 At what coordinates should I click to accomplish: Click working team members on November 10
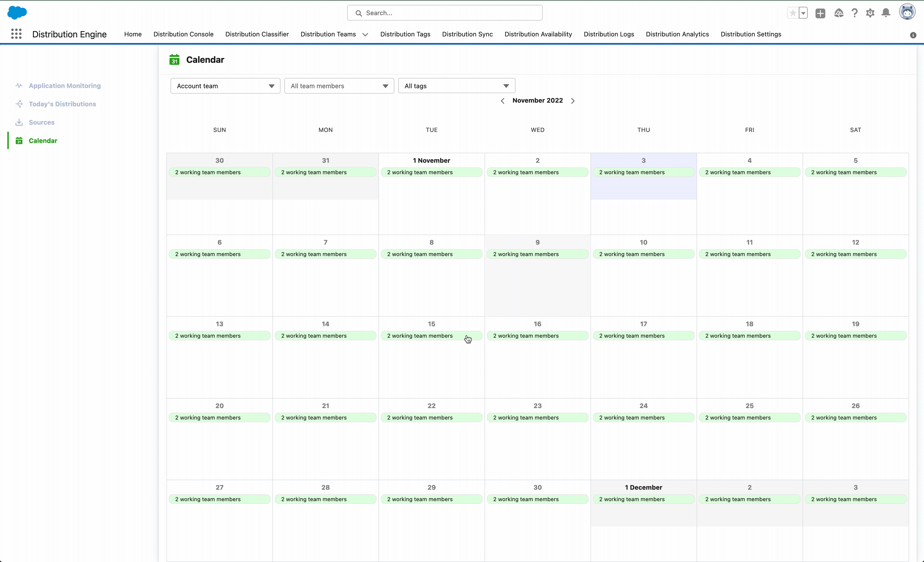click(x=644, y=254)
